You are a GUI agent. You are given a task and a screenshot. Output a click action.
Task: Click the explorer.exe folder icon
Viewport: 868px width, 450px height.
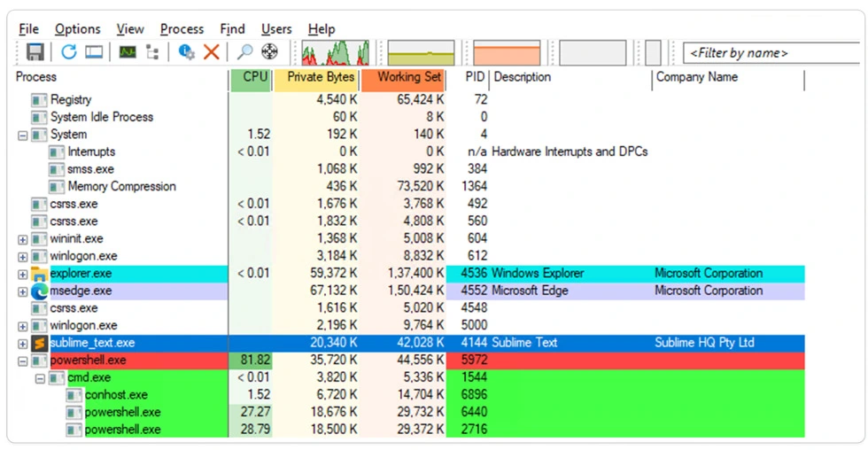click(x=39, y=274)
